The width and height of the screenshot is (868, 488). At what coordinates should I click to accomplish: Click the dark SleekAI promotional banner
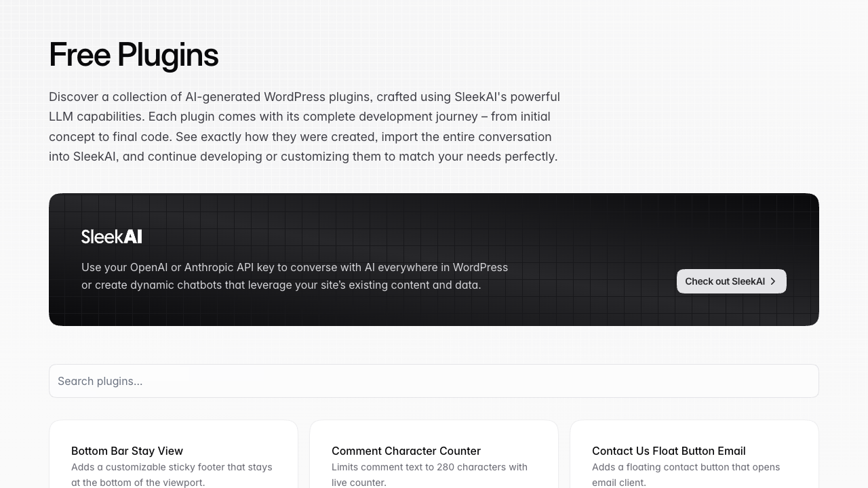click(x=434, y=260)
